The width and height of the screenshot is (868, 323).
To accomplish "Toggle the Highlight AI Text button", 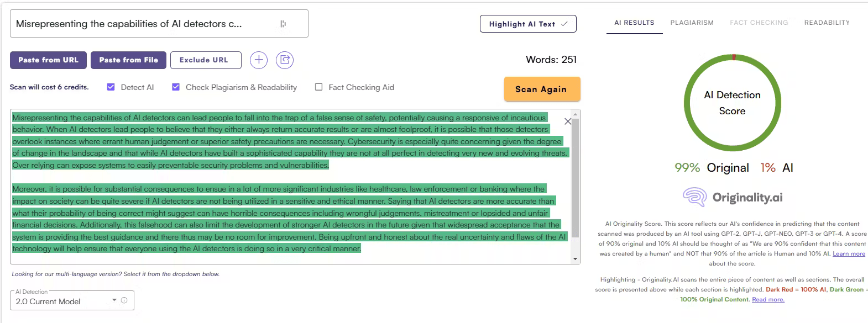I will [528, 24].
